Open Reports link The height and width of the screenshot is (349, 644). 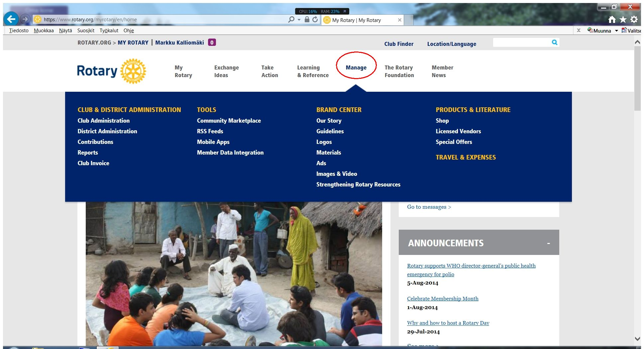(88, 153)
